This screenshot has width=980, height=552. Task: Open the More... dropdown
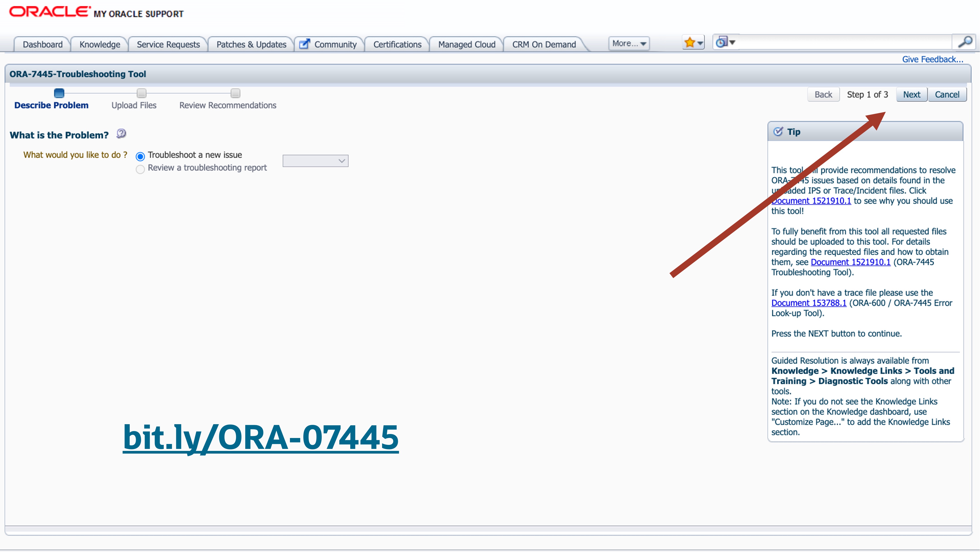628,43
